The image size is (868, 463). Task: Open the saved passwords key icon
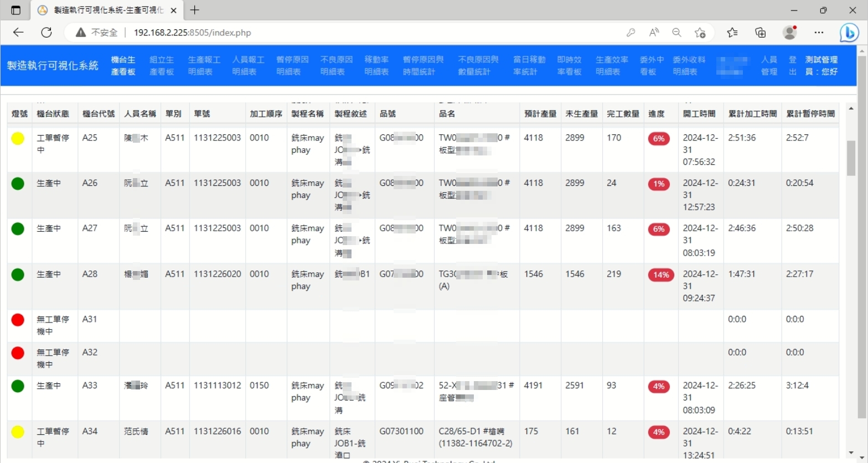pos(631,33)
